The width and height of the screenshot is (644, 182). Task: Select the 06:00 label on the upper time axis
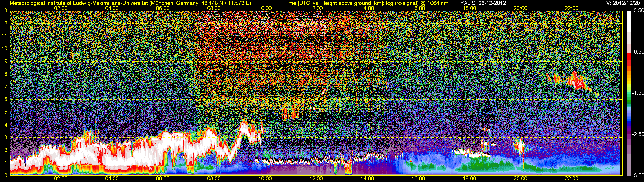(163, 8)
